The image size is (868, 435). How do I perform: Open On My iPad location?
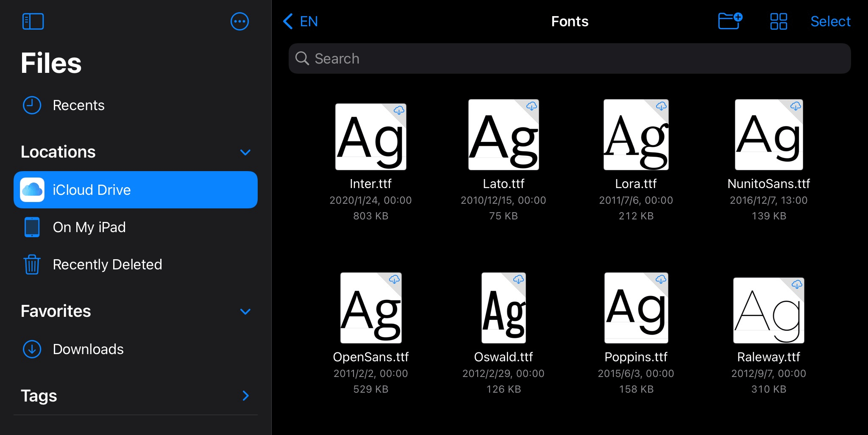click(x=136, y=227)
